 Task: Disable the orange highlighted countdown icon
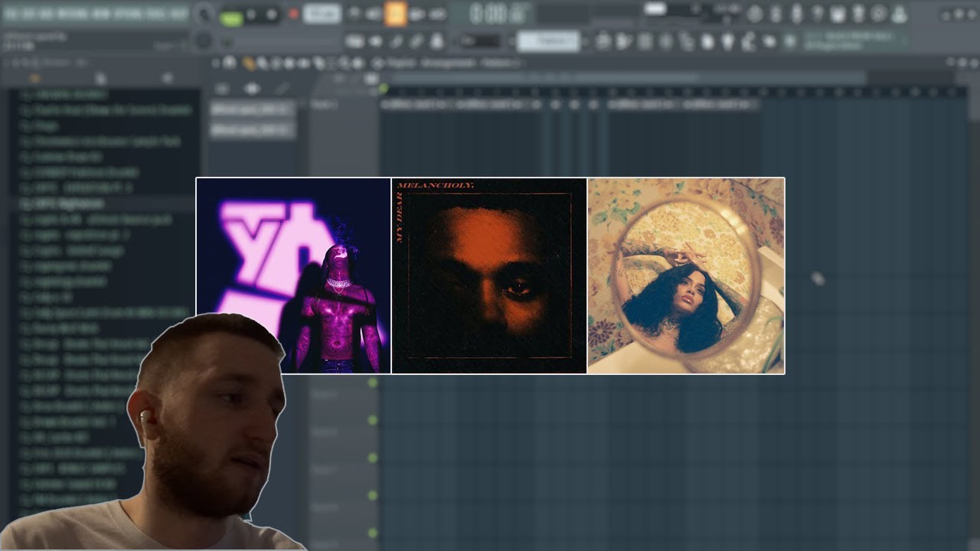coord(395,14)
